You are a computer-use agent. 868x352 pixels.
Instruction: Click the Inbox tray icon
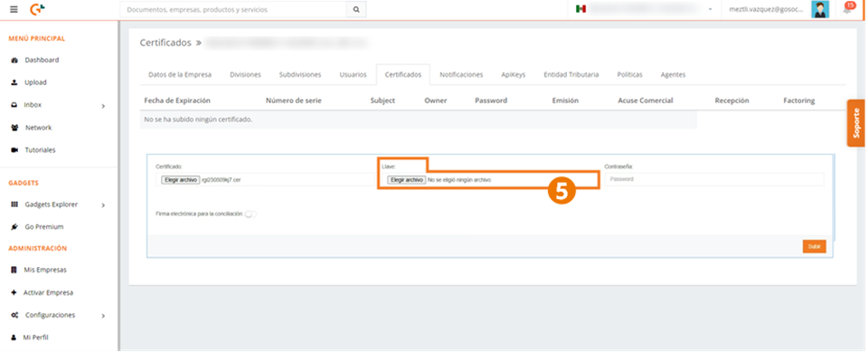[x=14, y=105]
